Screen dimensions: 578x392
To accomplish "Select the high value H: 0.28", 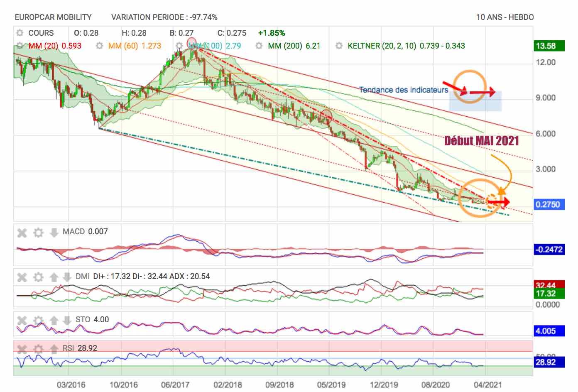I will pyautogui.click(x=134, y=33).
